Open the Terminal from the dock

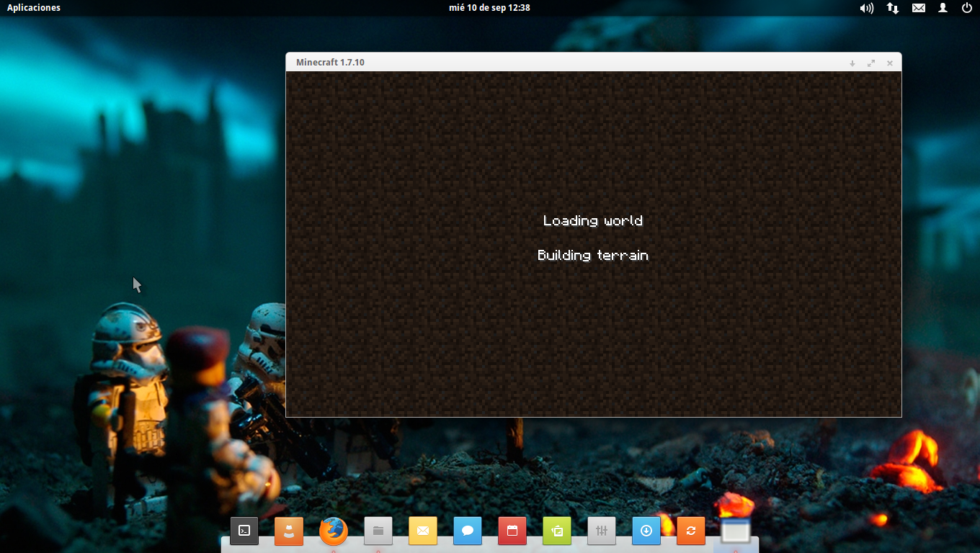pos(244,531)
